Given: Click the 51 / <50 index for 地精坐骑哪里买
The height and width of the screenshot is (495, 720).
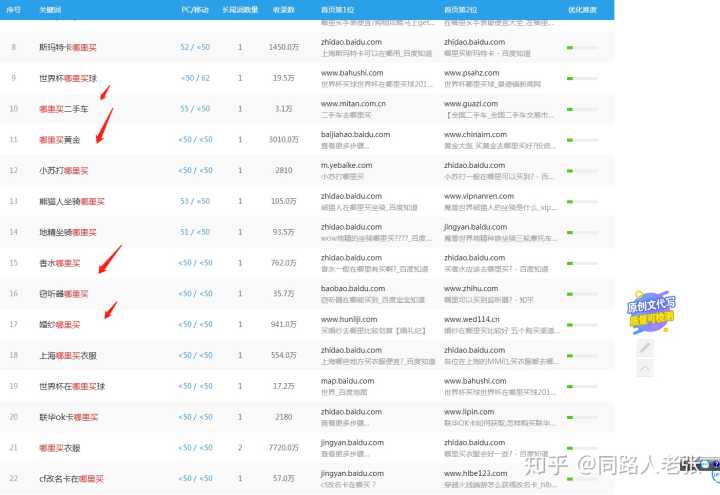Looking at the screenshot, I should point(195,232).
